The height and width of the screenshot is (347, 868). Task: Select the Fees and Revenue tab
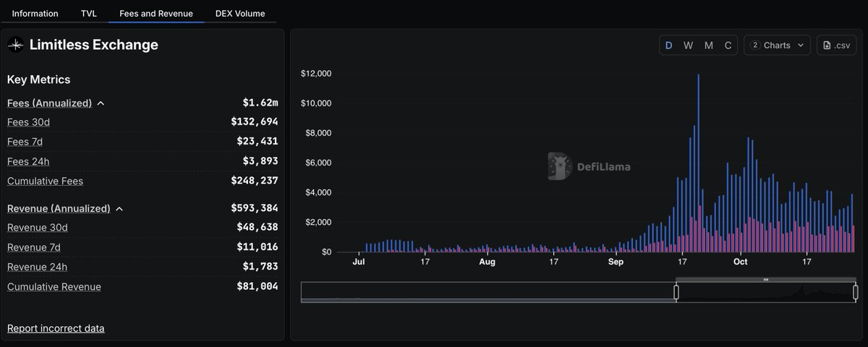pyautogui.click(x=156, y=13)
